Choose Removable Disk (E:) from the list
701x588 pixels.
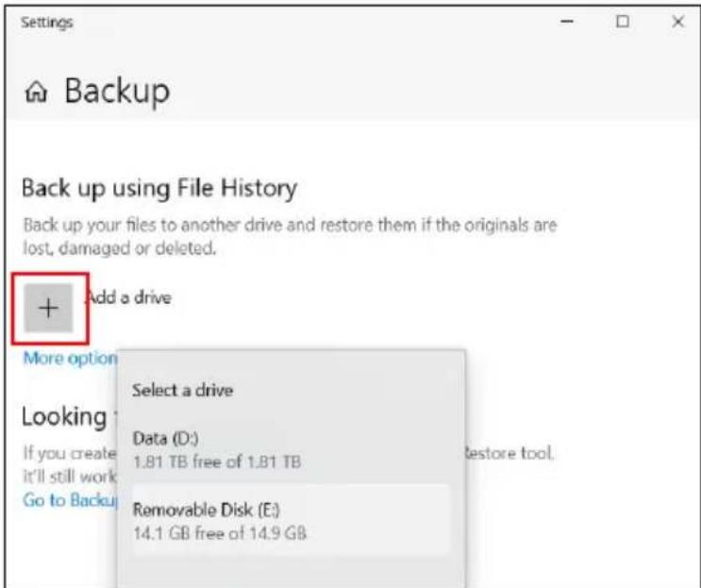[291, 520]
